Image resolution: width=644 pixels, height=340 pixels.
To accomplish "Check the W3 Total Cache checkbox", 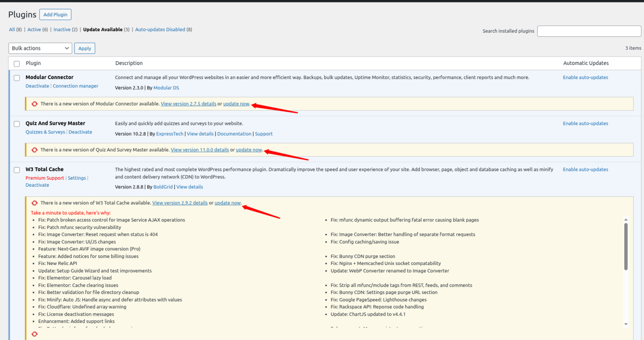I will point(17,170).
